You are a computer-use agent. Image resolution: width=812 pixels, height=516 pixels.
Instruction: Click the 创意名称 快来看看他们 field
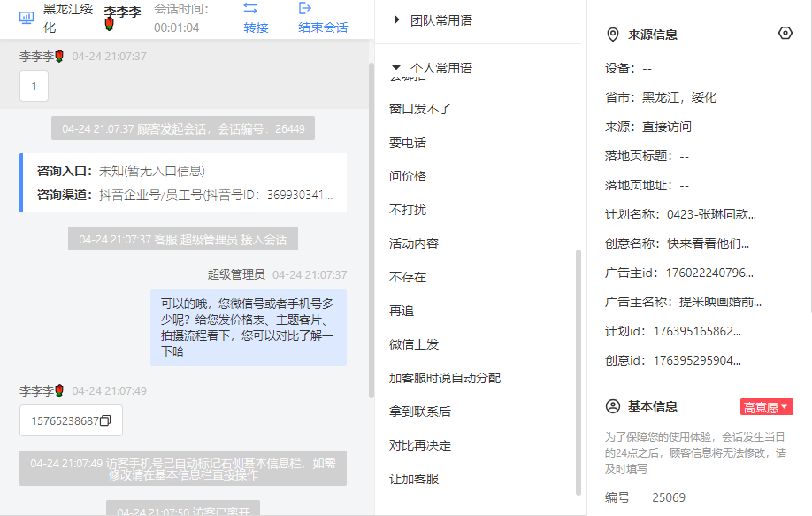coord(677,243)
